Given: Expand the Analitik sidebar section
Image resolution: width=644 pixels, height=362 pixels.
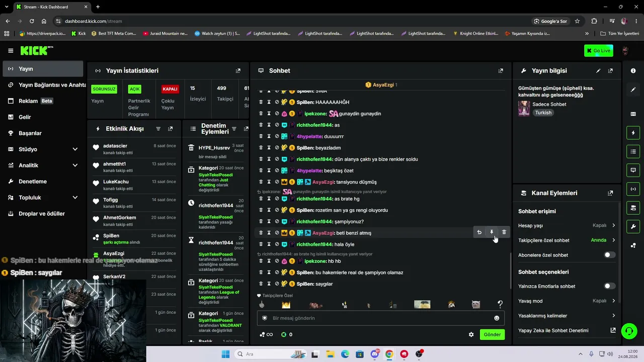Looking at the screenshot, I should pos(43,165).
